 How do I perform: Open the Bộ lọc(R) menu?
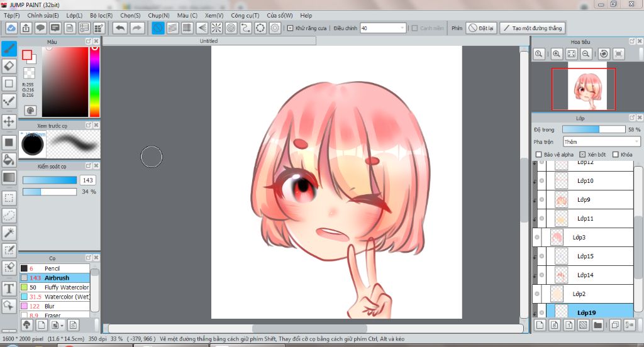point(101,15)
